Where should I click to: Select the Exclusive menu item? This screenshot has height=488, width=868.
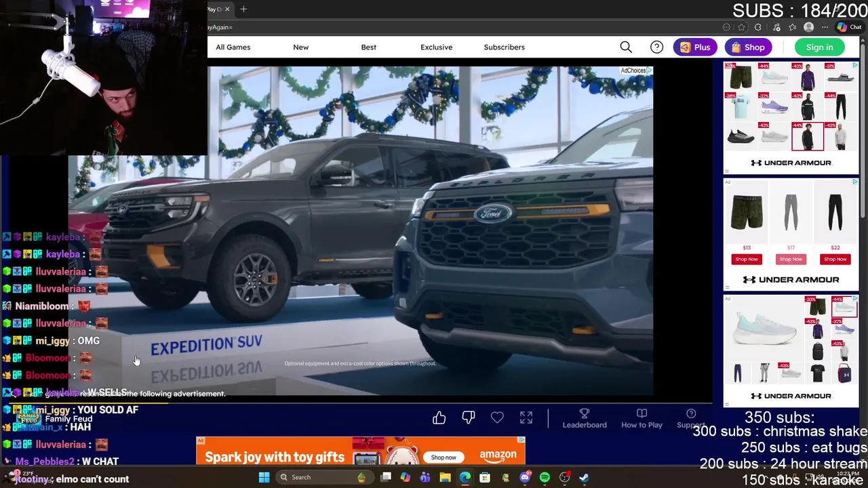tap(436, 47)
